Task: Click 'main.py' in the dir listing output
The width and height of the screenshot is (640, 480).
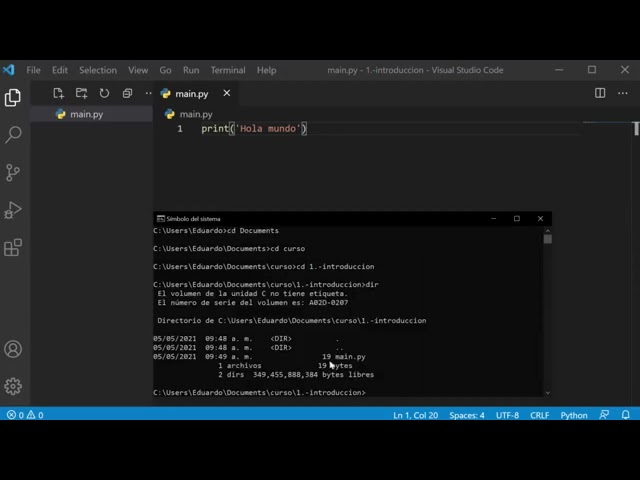Action: [350, 357]
